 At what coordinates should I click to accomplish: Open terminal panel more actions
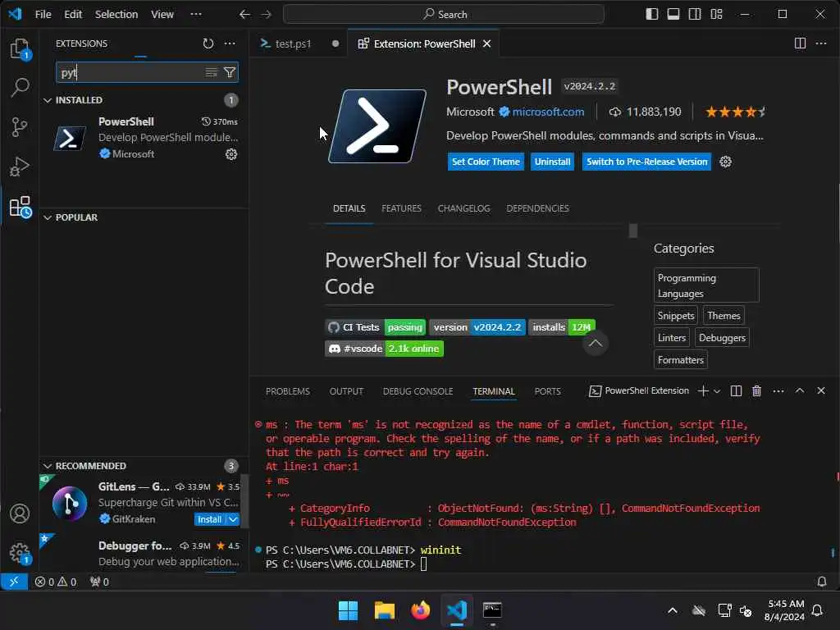click(778, 391)
